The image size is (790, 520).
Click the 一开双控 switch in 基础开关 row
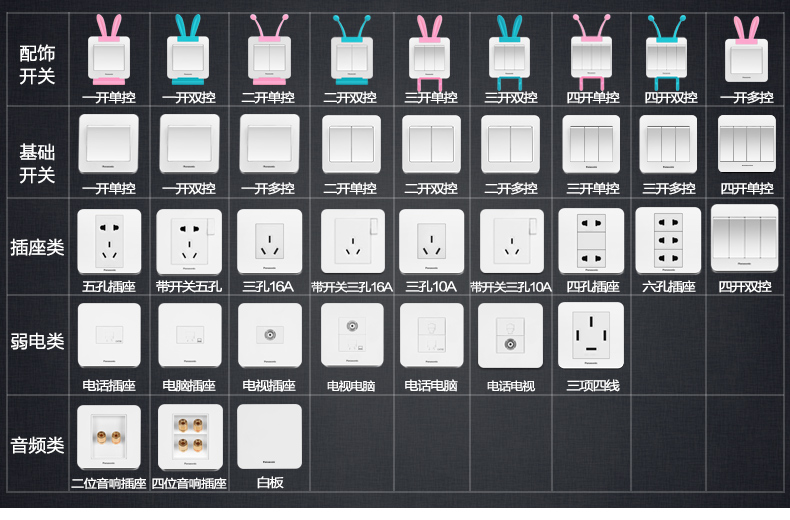click(189, 144)
